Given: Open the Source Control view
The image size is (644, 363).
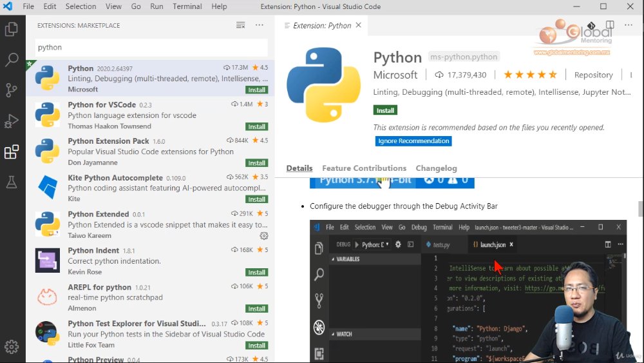Looking at the screenshot, I should pos(12,90).
